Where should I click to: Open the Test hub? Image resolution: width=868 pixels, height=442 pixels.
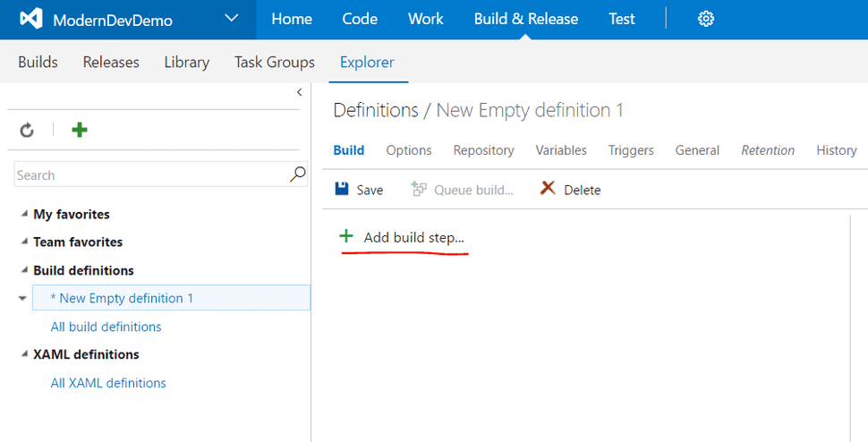click(x=622, y=19)
